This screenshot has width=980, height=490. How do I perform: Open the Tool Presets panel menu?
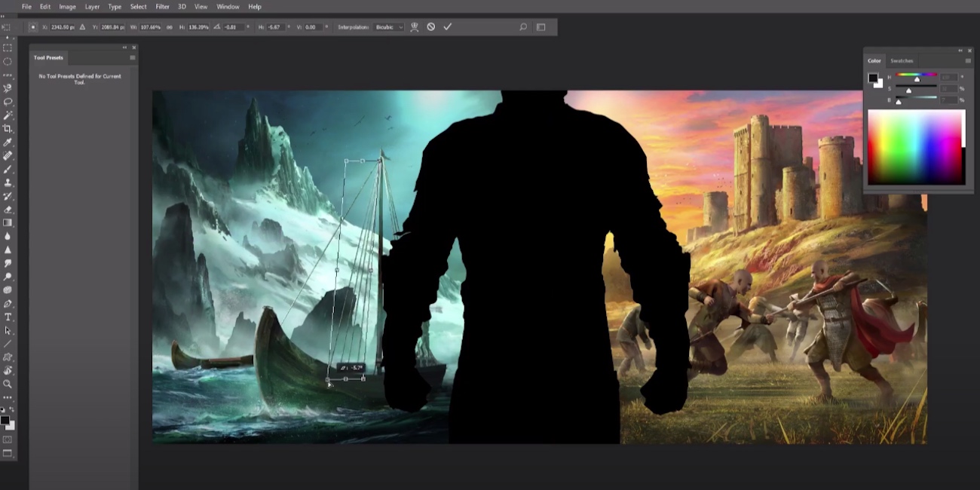(133, 57)
